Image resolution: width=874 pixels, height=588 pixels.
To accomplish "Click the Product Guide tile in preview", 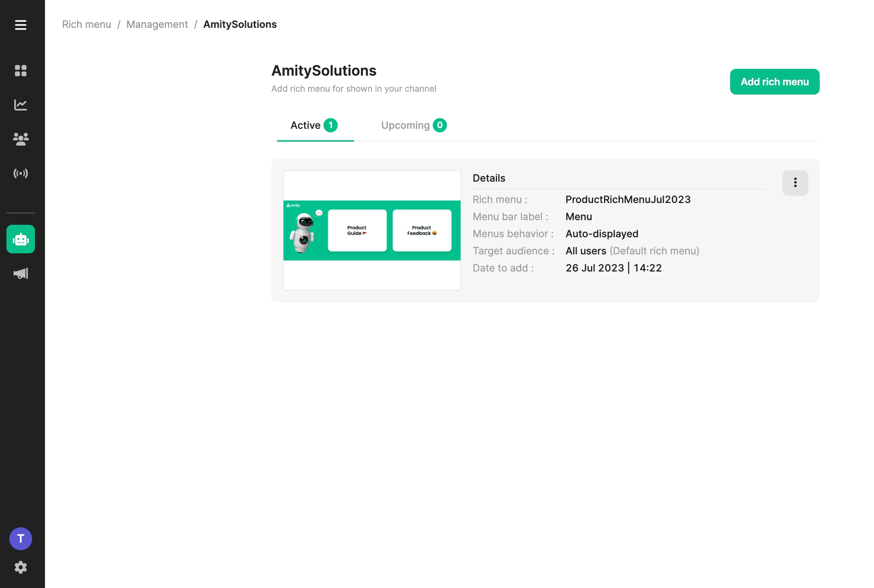I will [357, 230].
